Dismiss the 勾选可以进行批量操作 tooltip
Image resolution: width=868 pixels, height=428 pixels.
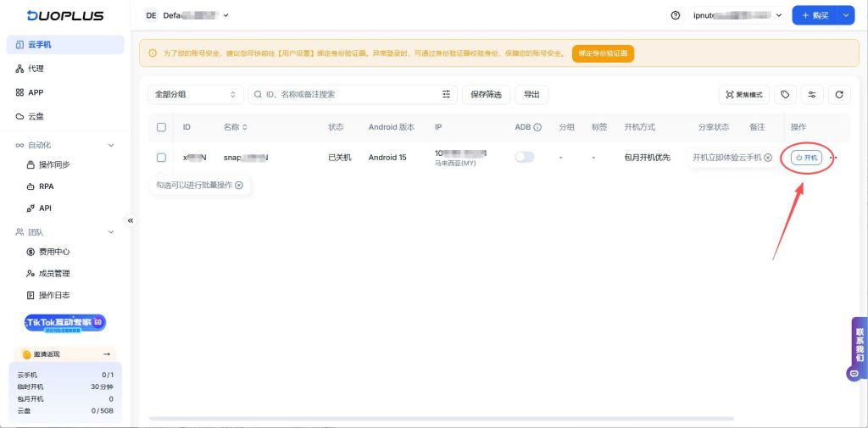[x=239, y=185]
